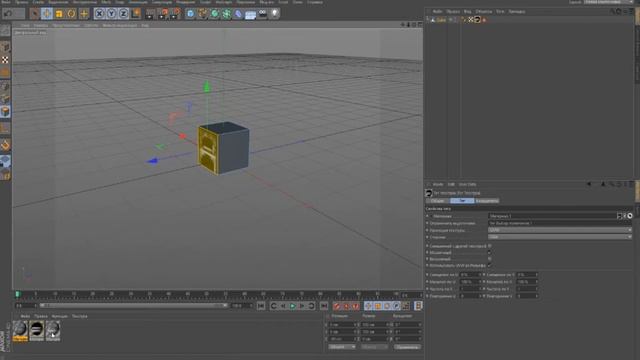The width and height of the screenshot is (640, 360).
Task: Activate the Rotate tool
Action: coord(71,14)
